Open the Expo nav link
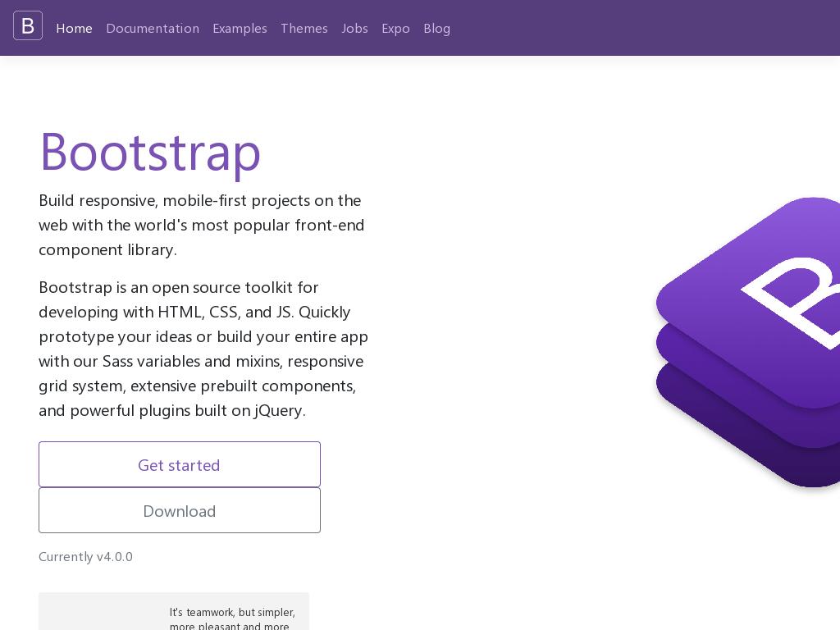The width and height of the screenshot is (840, 630). [x=395, y=28]
